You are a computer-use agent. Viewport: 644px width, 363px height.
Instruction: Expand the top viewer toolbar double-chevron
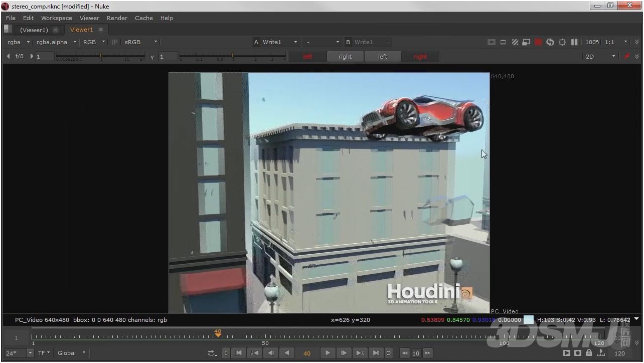click(x=637, y=42)
